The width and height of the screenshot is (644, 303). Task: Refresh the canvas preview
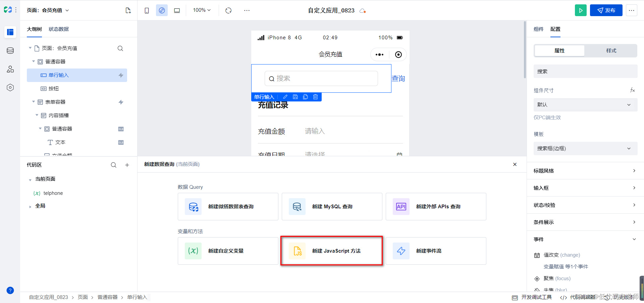pos(228,10)
